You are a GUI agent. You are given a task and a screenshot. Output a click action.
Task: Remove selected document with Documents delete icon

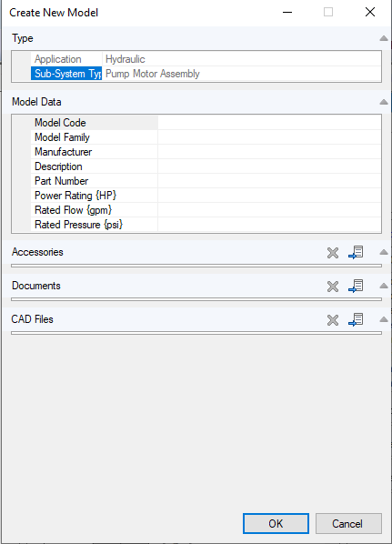pos(333,287)
